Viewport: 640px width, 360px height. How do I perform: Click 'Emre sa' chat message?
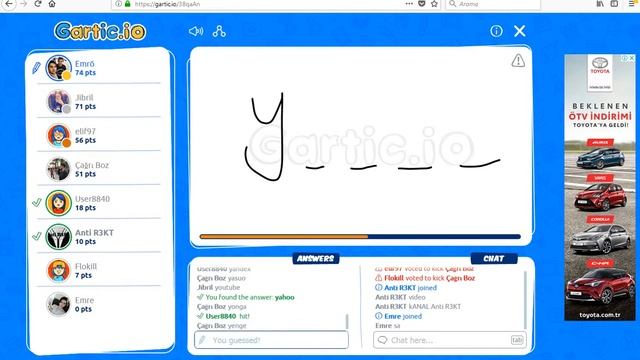[x=387, y=326]
